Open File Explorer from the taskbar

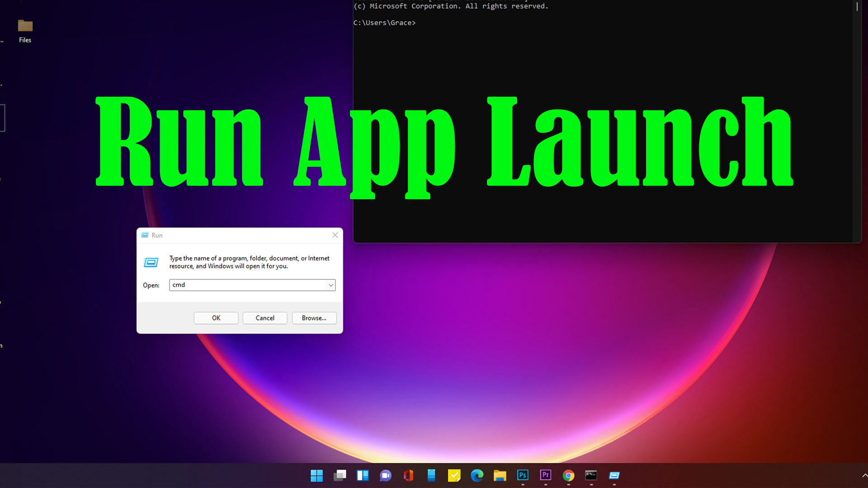(x=500, y=476)
